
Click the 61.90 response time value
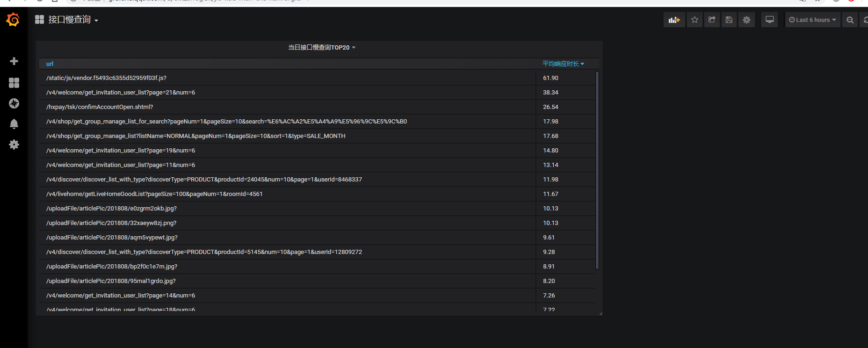pyautogui.click(x=550, y=78)
